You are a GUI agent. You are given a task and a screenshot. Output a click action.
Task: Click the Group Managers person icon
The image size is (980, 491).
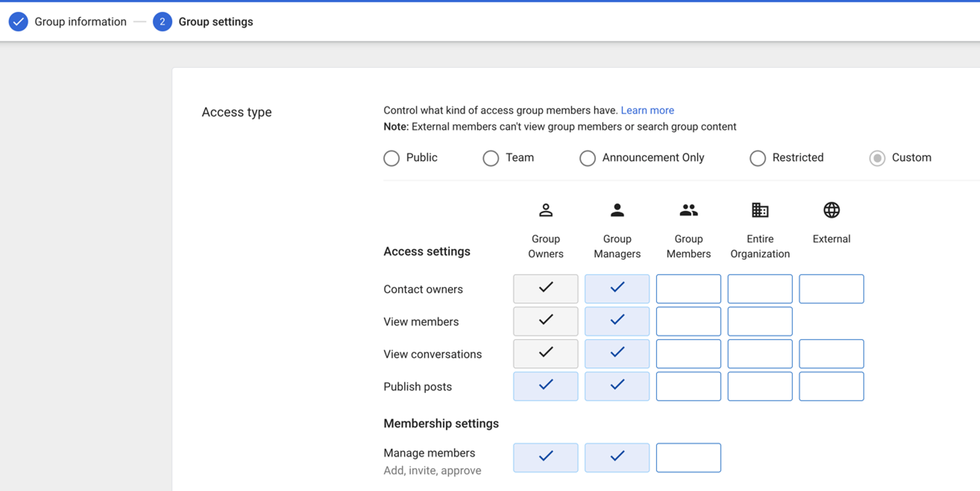617,210
